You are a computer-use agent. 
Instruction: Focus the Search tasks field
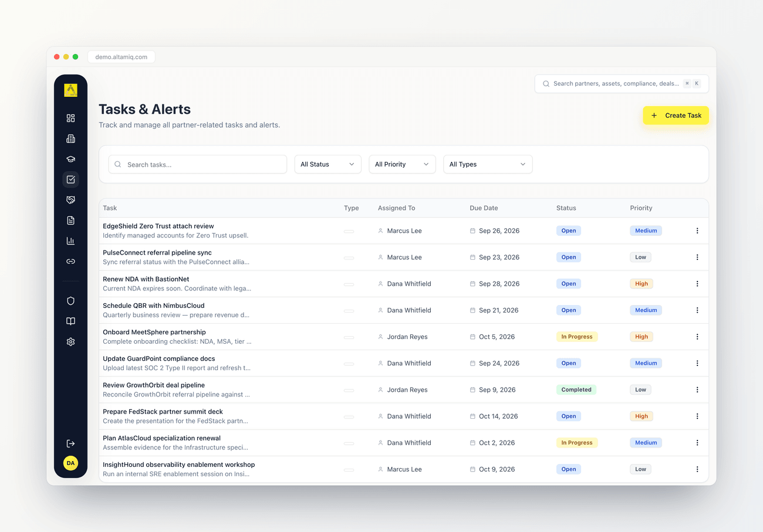pos(198,164)
